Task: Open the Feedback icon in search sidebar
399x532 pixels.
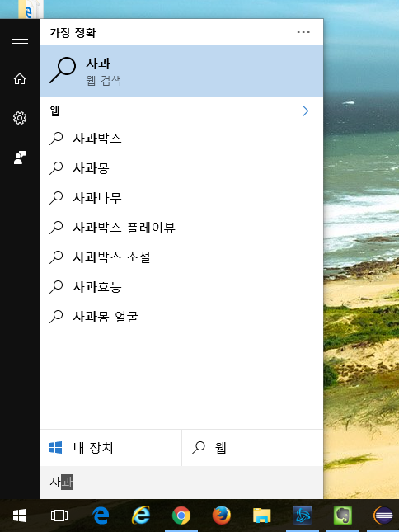Action: tap(20, 158)
